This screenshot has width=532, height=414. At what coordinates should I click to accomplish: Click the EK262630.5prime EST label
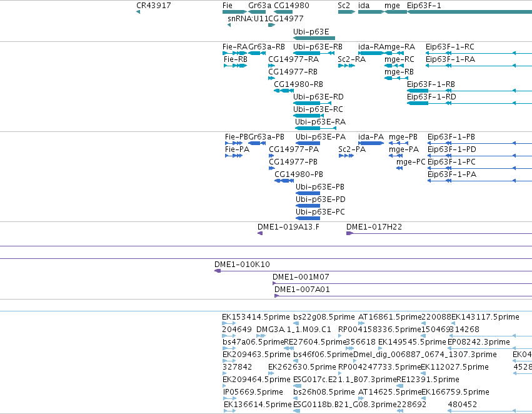302,367
